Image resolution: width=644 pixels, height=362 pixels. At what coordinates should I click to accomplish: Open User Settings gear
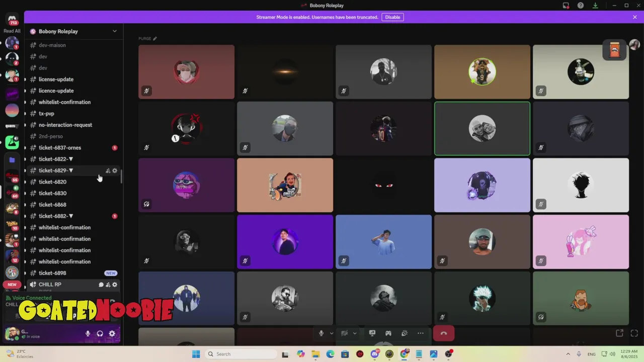[112, 334]
